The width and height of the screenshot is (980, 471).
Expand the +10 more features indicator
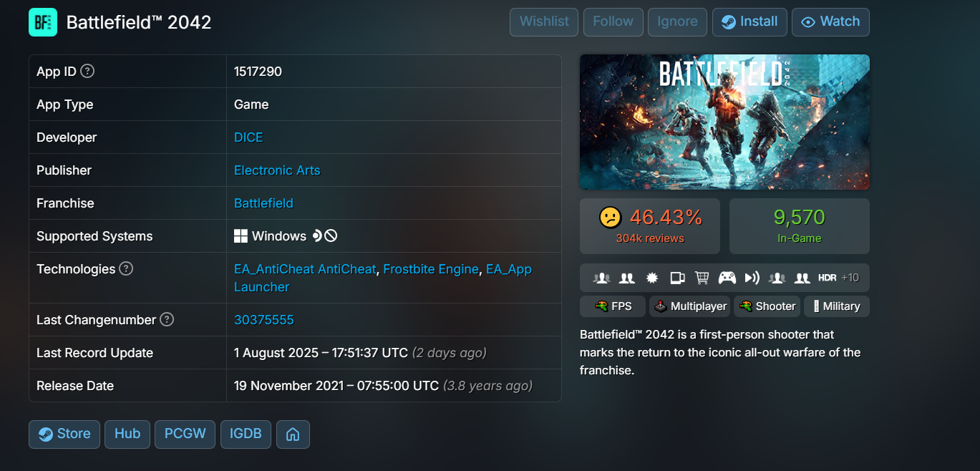tap(850, 278)
